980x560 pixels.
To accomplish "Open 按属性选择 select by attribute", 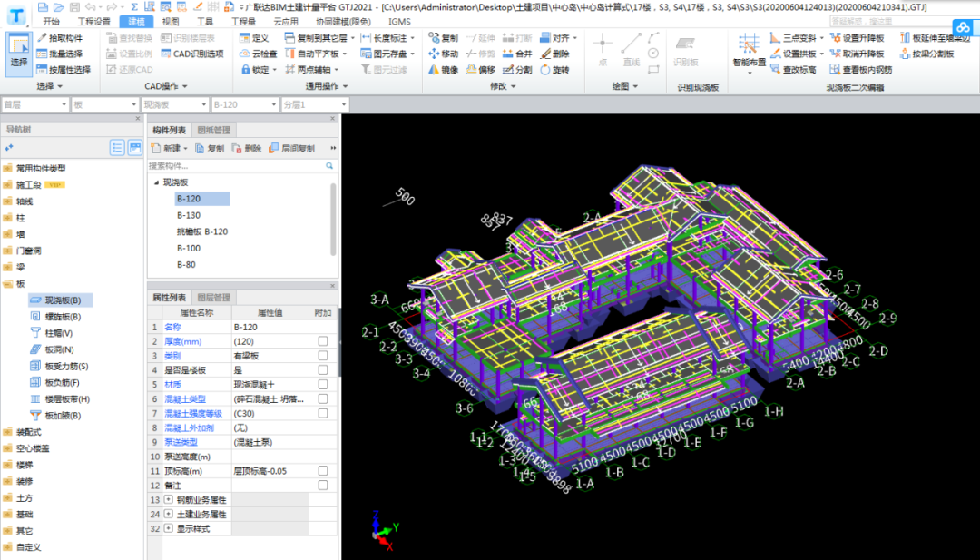I will click(64, 69).
